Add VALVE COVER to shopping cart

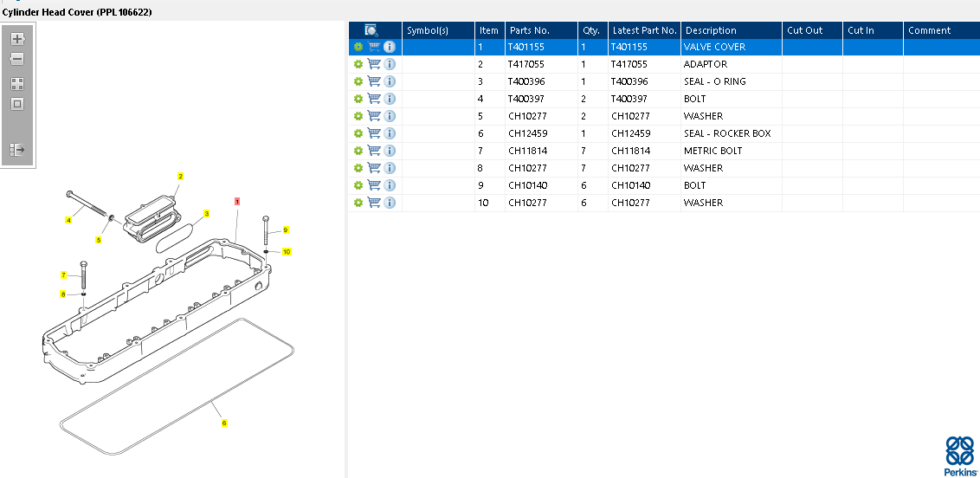(x=374, y=47)
